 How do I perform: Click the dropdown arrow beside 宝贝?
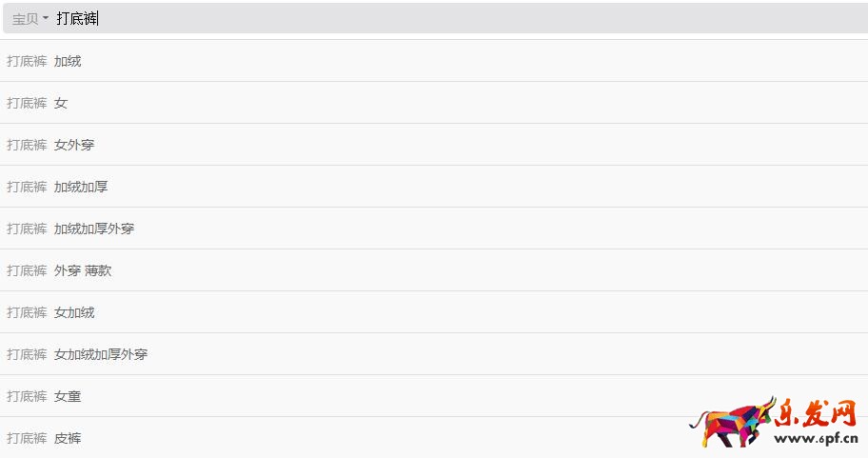46,18
